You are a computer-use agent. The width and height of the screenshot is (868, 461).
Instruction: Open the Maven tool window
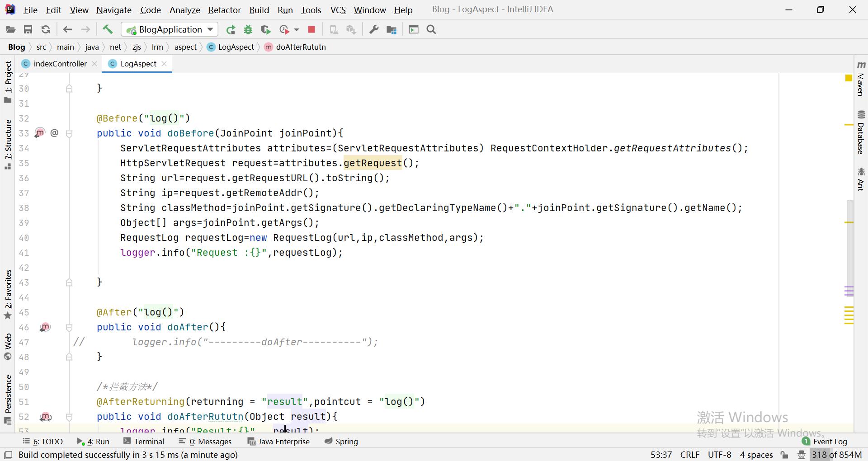(861, 79)
